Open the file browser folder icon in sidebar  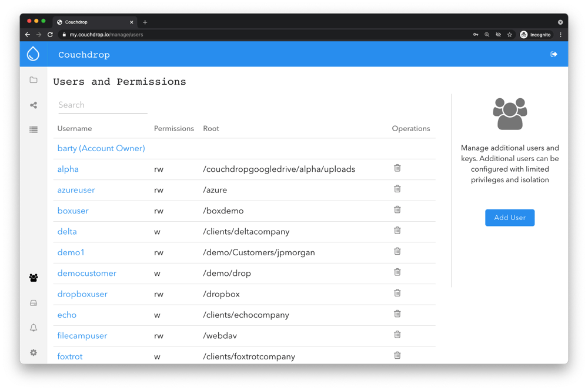tap(34, 79)
